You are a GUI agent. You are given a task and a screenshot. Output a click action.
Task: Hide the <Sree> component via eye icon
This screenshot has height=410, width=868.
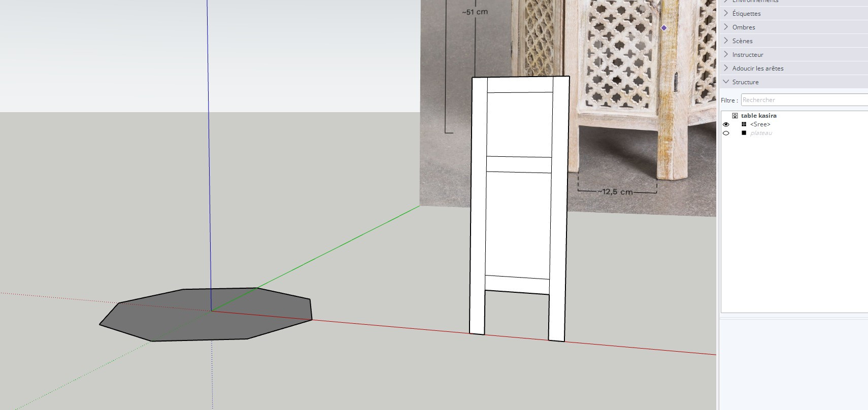point(726,124)
